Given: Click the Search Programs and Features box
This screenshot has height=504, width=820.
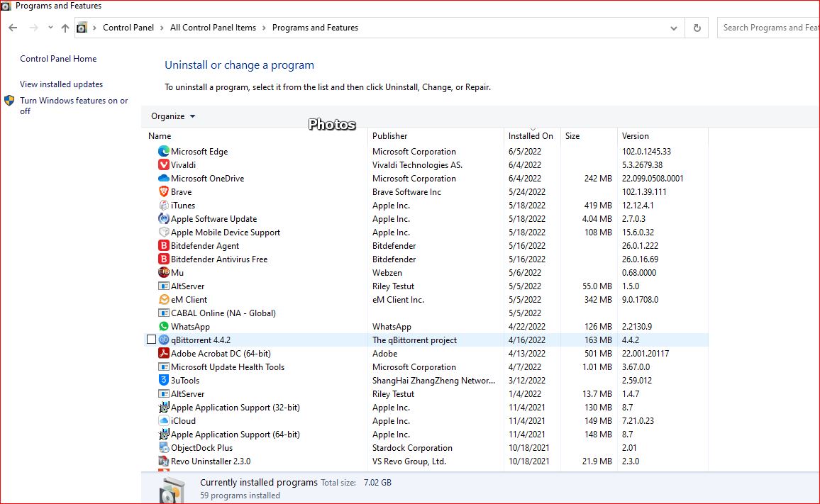Looking at the screenshot, I should point(768,28).
